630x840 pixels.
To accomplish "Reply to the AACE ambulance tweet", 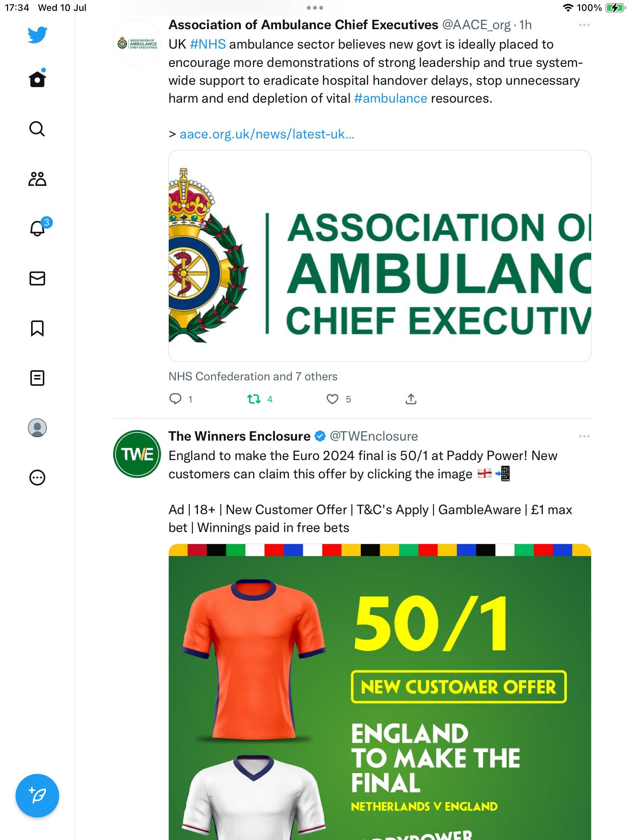I will click(x=175, y=399).
